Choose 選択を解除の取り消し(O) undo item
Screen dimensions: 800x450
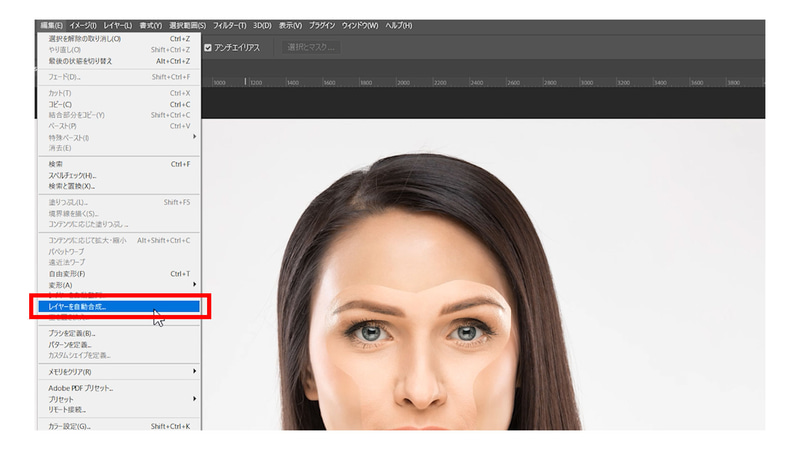(119, 39)
